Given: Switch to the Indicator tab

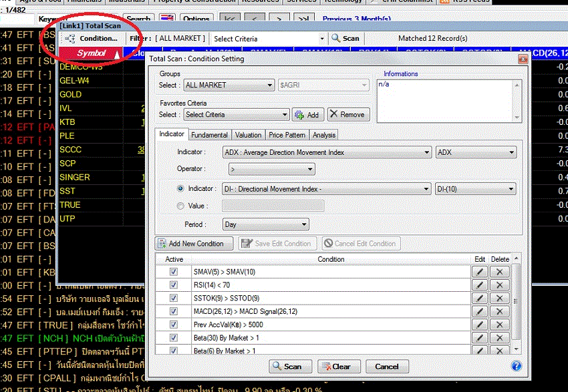Looking at the screenshot, I should 172,134.
